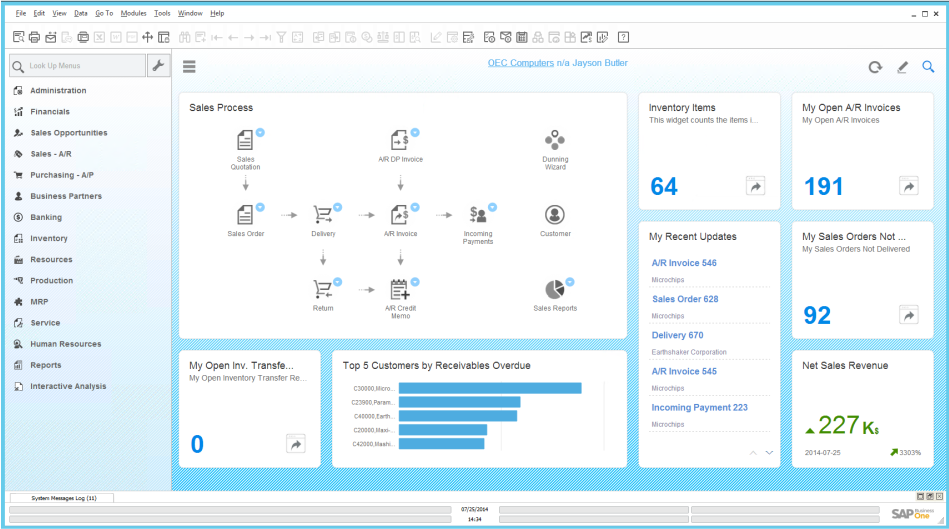Image resolution: width=949 pixels, height=529 pixels.
Task: Open the Edit menu
Action: (39, 13)
